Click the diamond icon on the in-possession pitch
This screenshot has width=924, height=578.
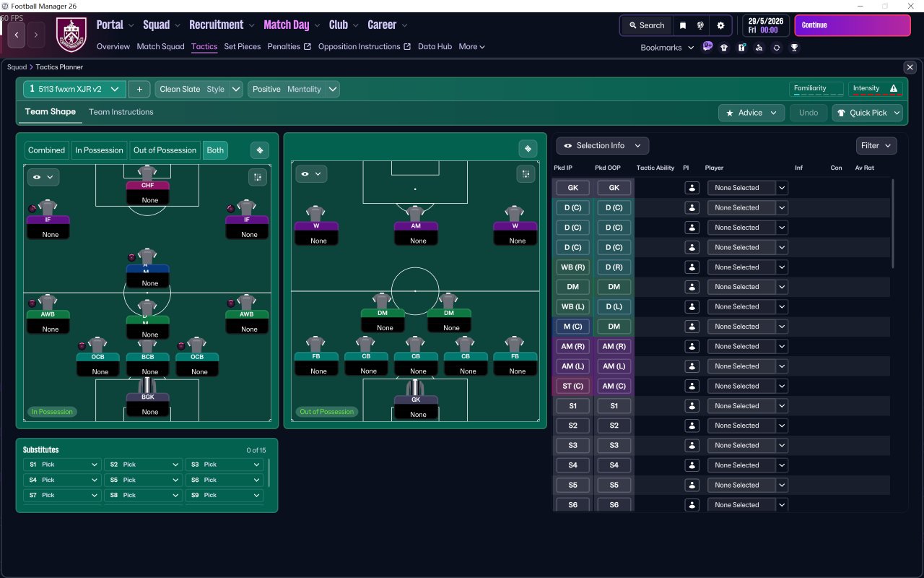(x=260, y=150)
